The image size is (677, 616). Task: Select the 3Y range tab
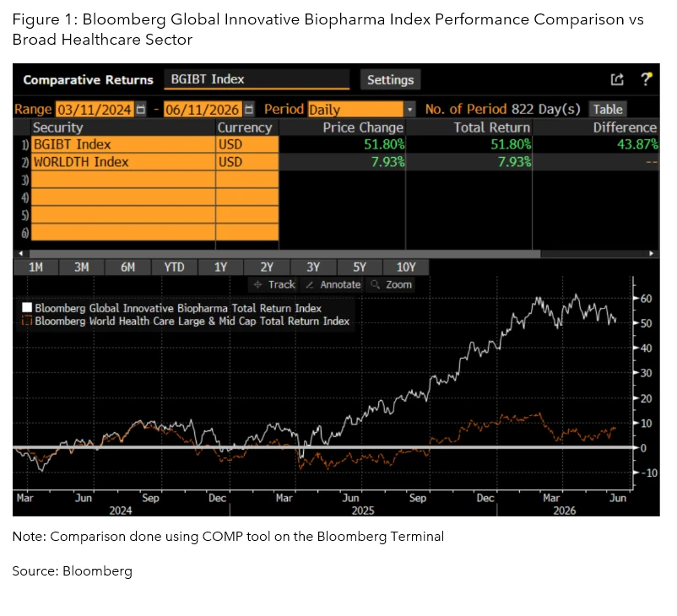pyautogui.click(x=313, y=267)
